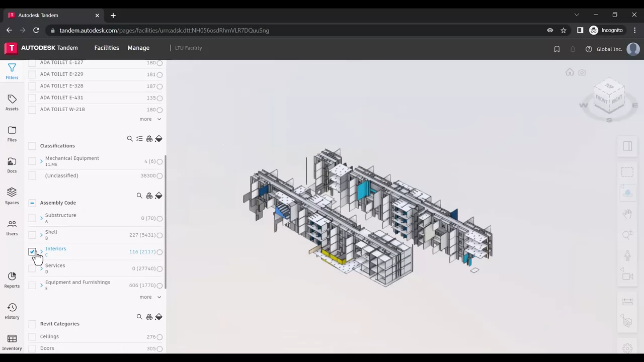Expand more items under Assembly Code

pyautogui.click(x=150, y=297)
